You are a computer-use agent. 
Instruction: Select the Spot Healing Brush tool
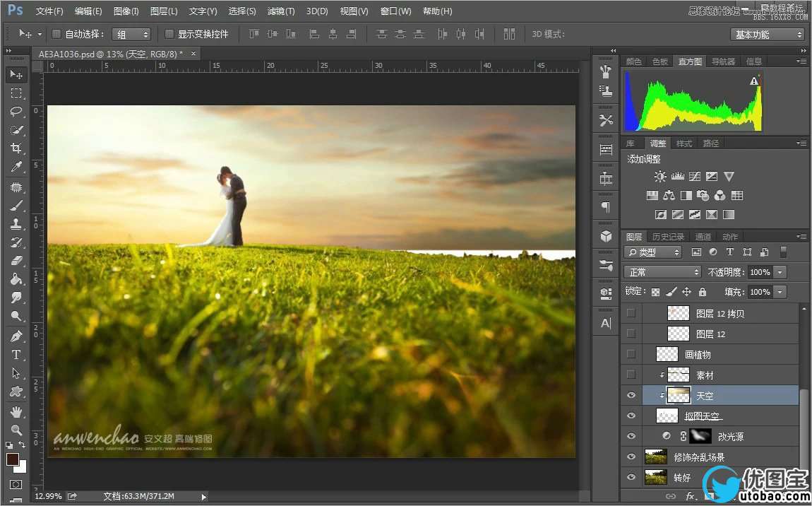[x=16, y=187]
